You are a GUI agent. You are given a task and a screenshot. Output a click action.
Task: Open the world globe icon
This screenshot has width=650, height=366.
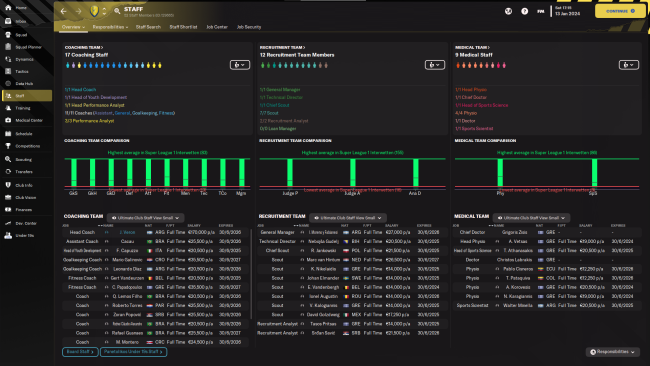click(508, 11)
